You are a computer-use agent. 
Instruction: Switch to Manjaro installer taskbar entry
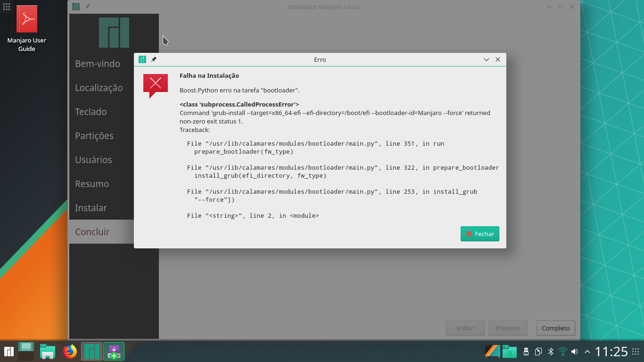92,351
